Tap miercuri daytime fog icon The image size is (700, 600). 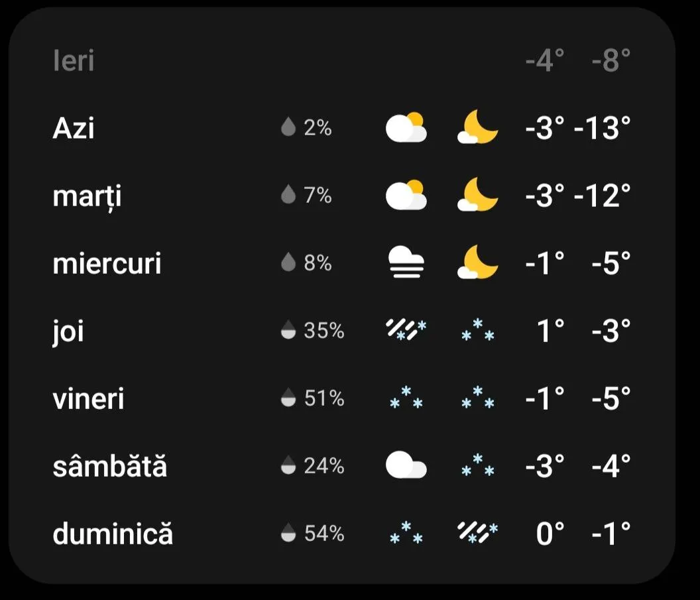[x=406, y=263]
